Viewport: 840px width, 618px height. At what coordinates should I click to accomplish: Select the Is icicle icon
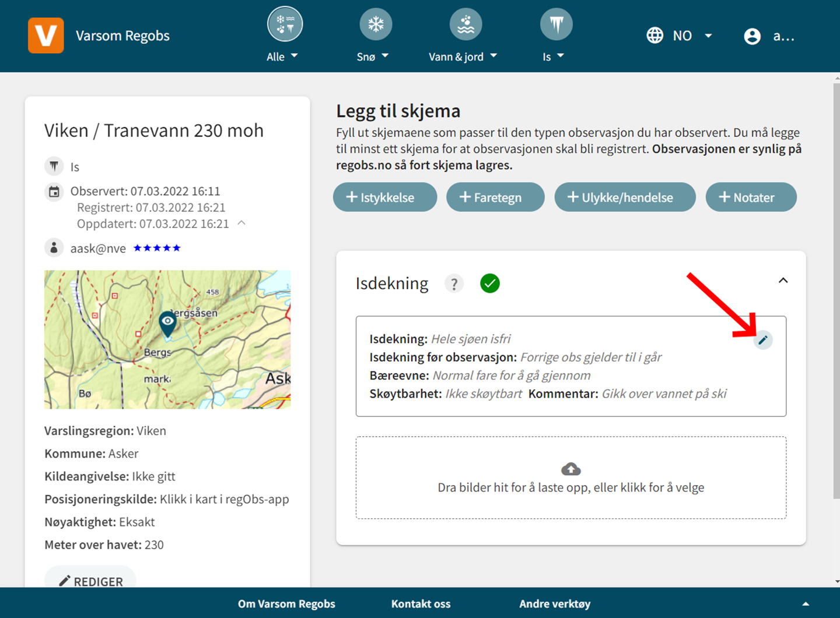tap(556, 24)
